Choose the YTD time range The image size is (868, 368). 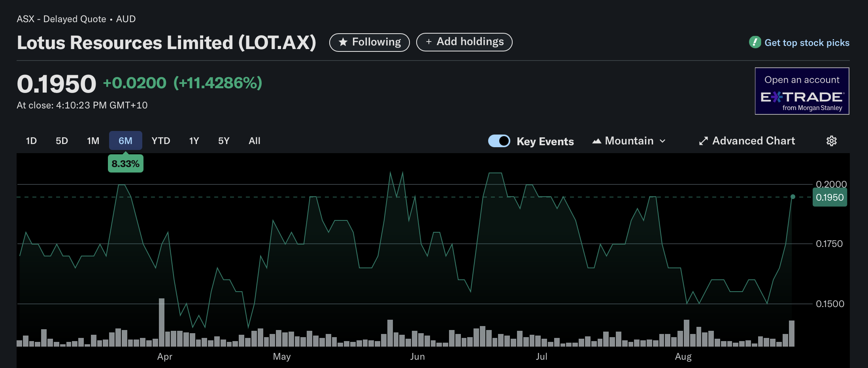pyautogui.click(x=160, y=141)
